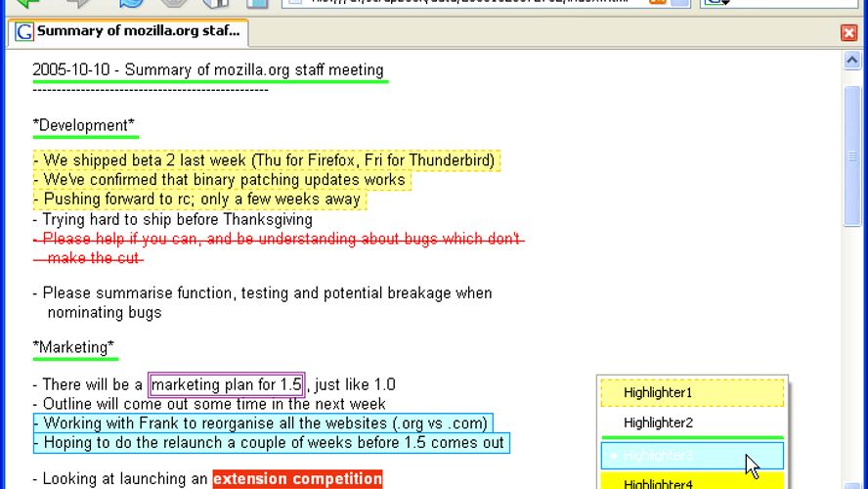Image resolution: width=868 pixels, height=489 pixels.
Task: Select the 'Summary of mozilla.org staf...' tab
Action: tap(128, 32)
